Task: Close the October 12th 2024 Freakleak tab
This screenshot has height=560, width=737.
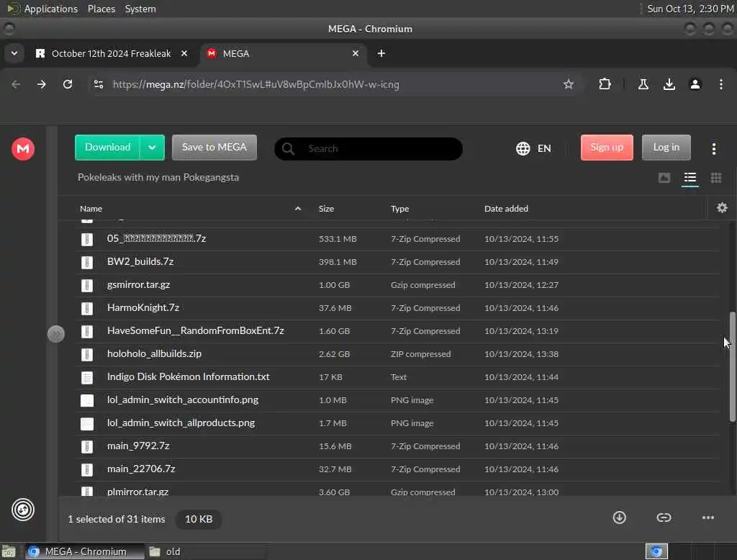Action: coord(184,53)
